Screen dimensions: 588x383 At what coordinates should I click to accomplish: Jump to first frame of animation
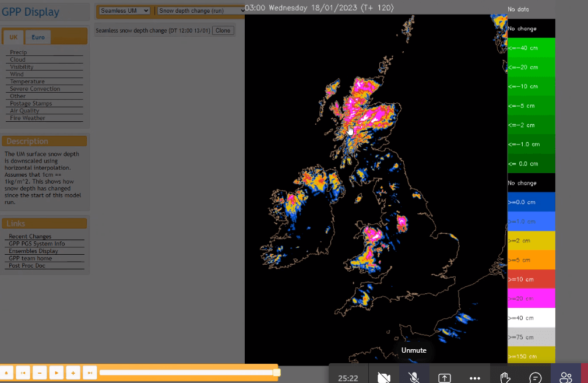[x=23, y=373]
